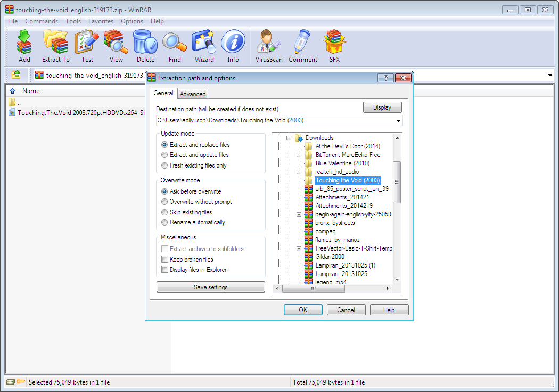The width and height of the screenshot is (559, 392).
Task: Select At the Devil's Door (2014) folder
Action: click(x=348, y=146)
